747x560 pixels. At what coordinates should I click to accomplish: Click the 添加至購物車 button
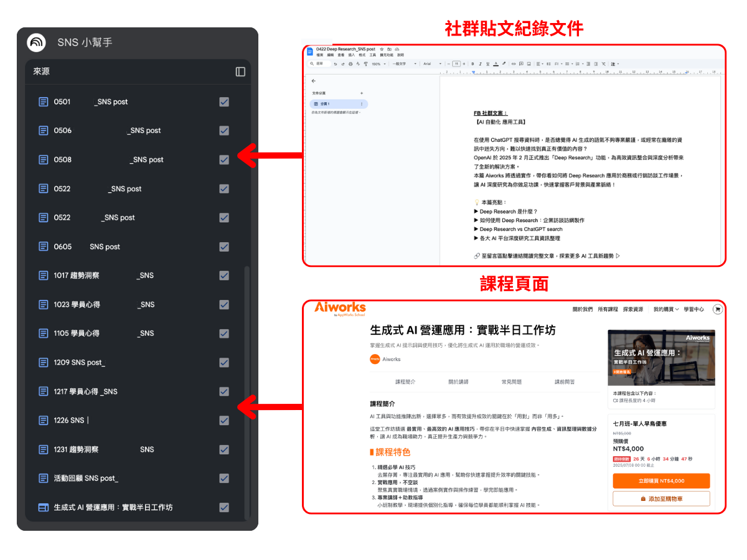[661, 498]
